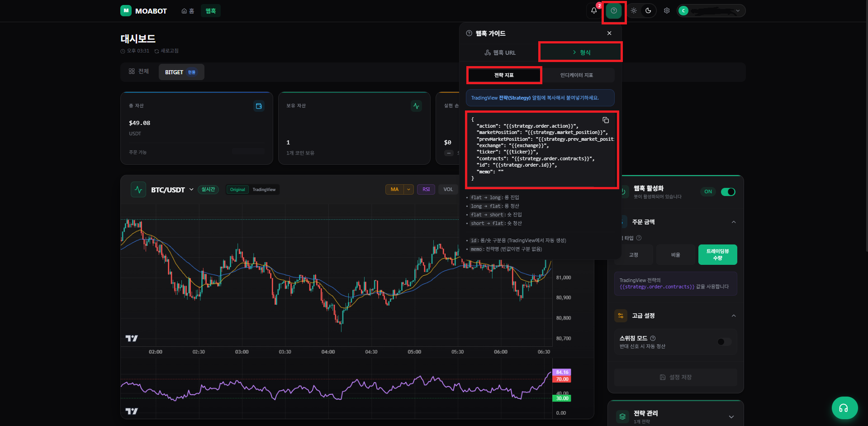Click the 새로고침 refresh link
The image size is (868, 426).
[166, 51]
